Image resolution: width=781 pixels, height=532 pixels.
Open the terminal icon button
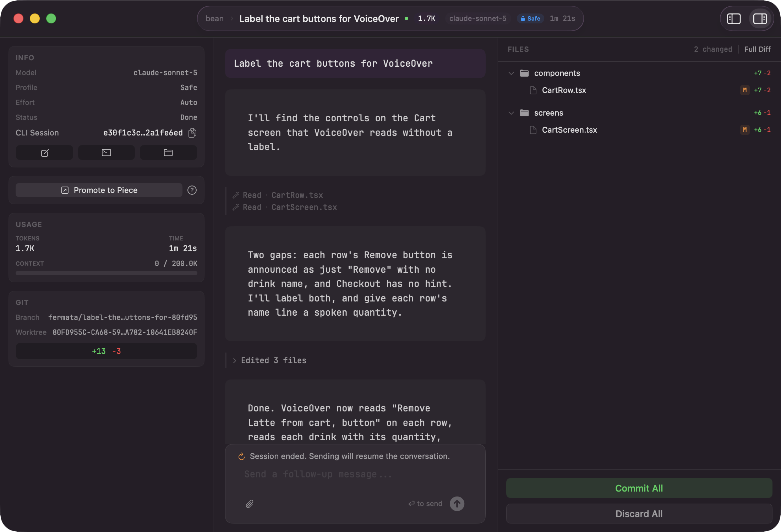pyautogui.click(x=106, y=153)
